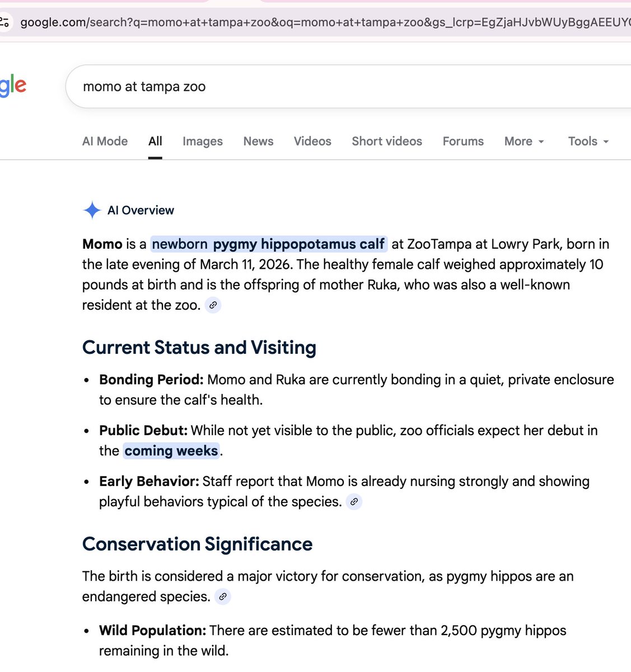The image size is (631, 672).
Task: Switch to AI Mode tab
Action: click(x=105, y=142)
